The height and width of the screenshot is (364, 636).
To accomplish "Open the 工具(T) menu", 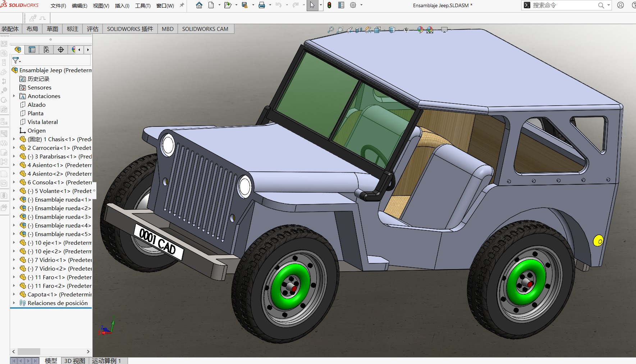I will (x=143, y=6).
